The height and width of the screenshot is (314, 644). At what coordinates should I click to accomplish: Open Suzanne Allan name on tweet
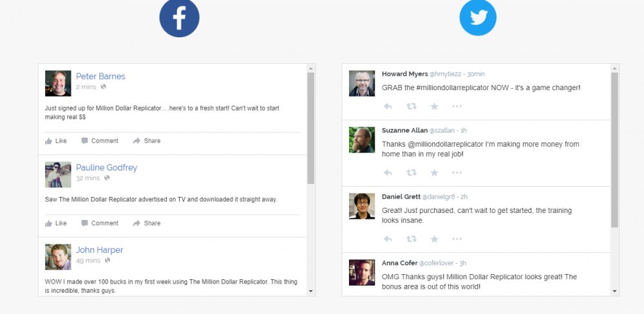click(404, 131)
